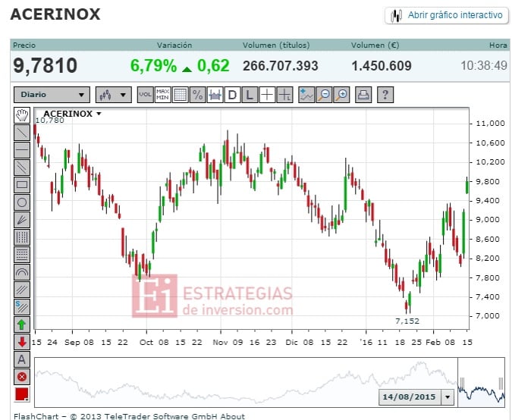Zoom in on the chart
Image resolution: width=512 pixels, height=420 pixels.
pos(341,95)
